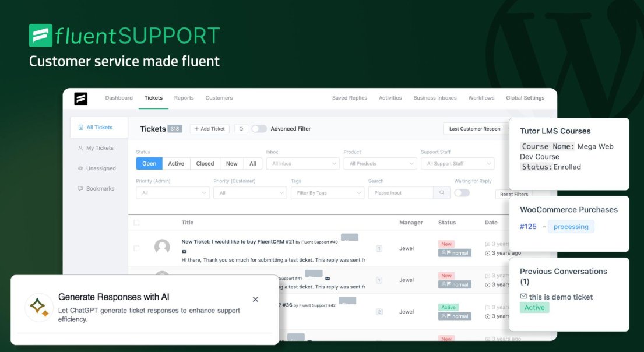
Task: Filter by New status
Action: (231, 164)
